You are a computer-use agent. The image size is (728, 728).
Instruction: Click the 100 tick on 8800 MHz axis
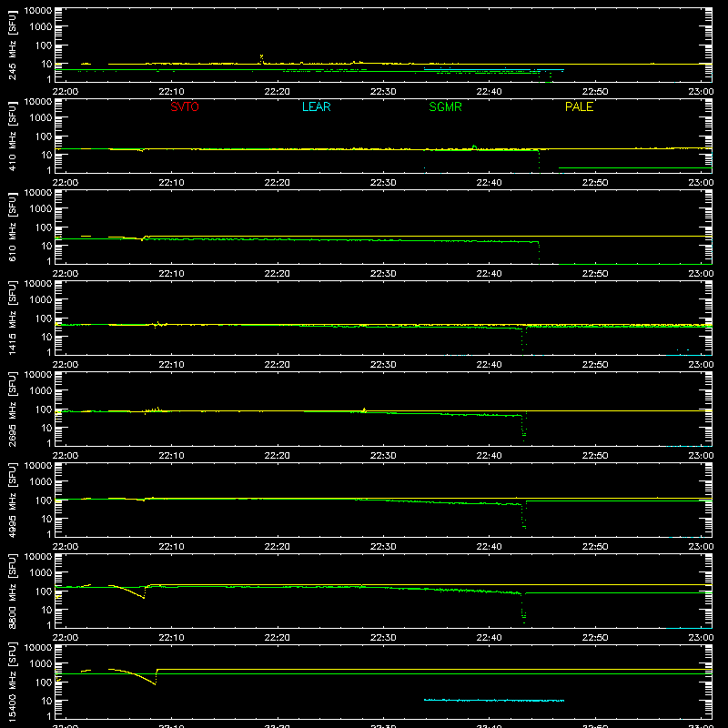pyautogui.click(x=44, y=591)
